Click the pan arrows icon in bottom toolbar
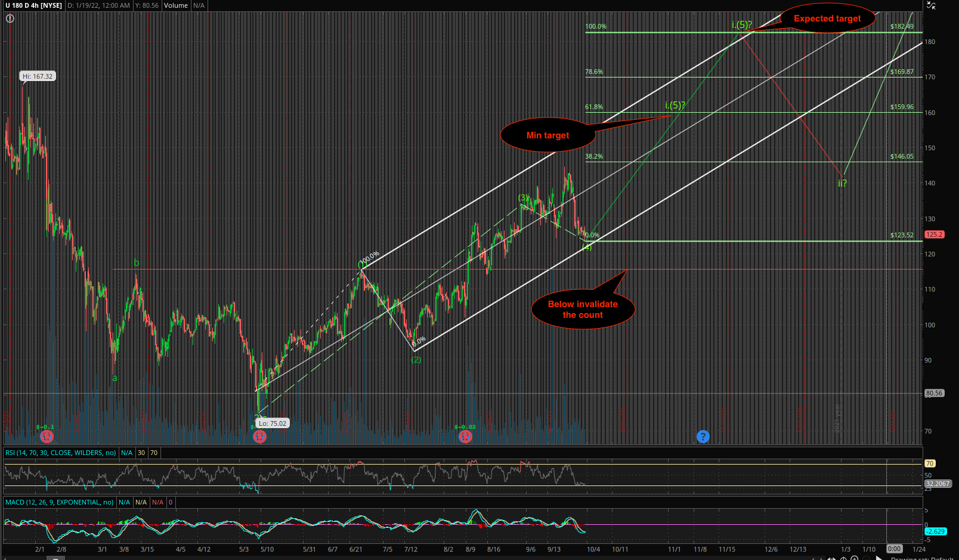The image size is (959, 560). click(x=832, y=559)
